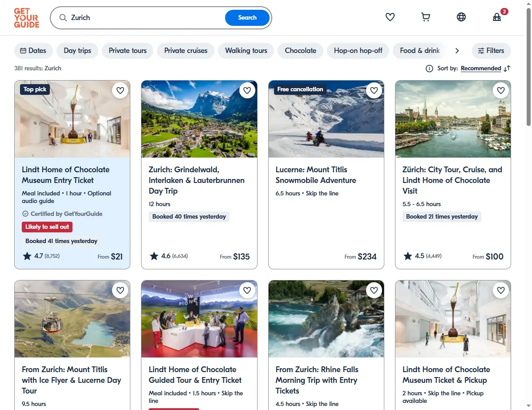Open the Grindelwald valley photo
This screenshot has width=532, height=410.
[x=199, y=119]
